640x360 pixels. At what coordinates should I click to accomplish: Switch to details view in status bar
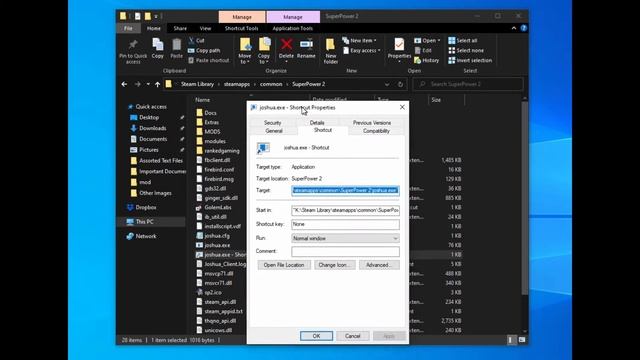[511, 340]
